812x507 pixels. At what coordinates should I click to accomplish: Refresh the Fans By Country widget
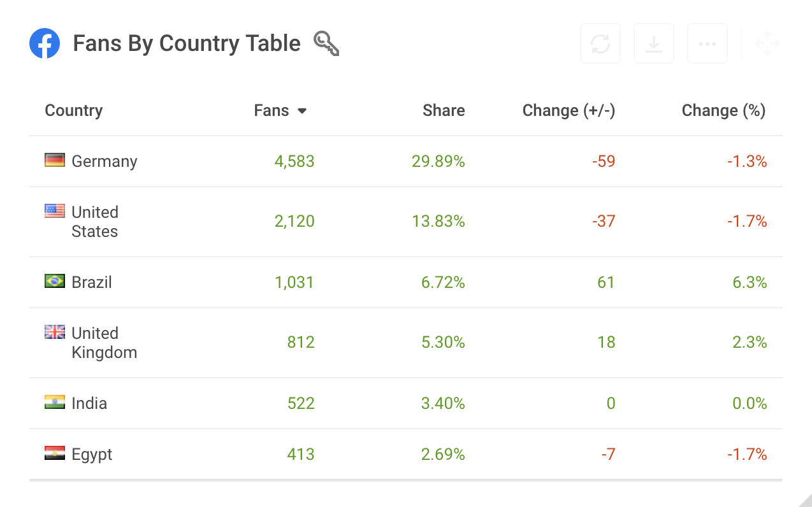pos(600,43)
